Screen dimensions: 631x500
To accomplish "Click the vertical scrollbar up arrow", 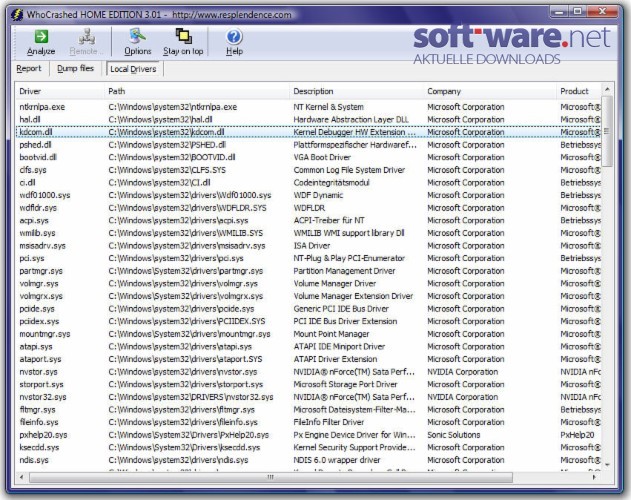I will point(607,89).
